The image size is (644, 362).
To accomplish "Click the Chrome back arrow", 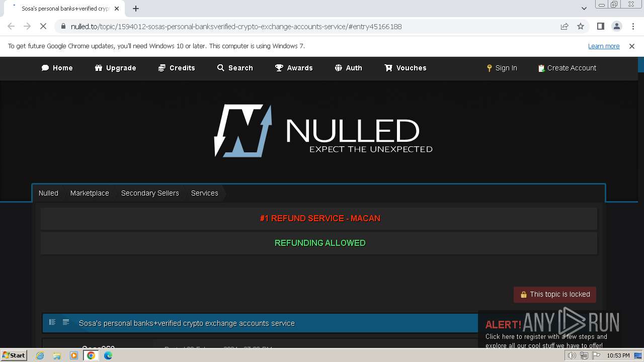I will 11,27.
